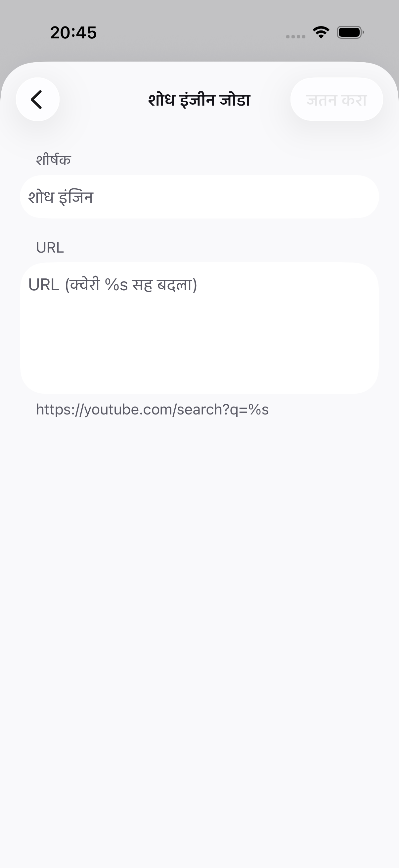The image size is (399, 868).
Task: Click the शोध इंजीन जोडा header title
Action: coord(199,100)
